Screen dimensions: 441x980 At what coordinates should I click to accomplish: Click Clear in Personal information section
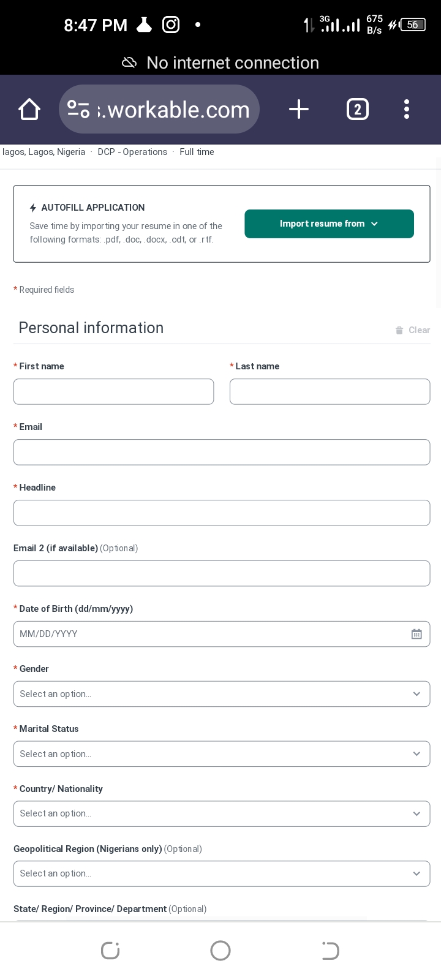click(419, 330)
